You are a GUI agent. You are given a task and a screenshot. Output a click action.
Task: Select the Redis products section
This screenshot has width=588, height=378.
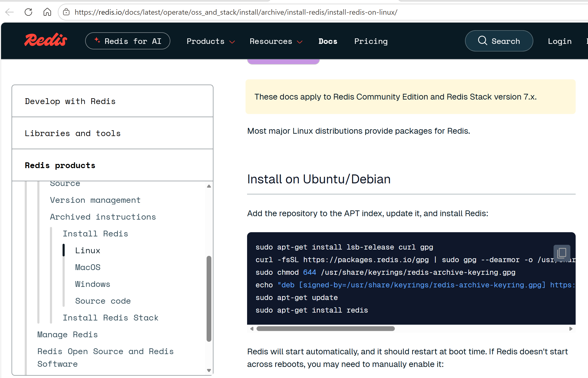113,165
